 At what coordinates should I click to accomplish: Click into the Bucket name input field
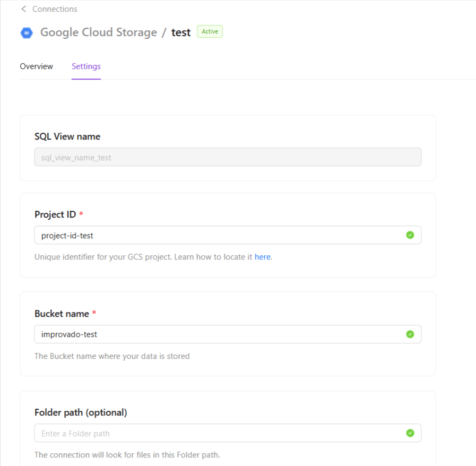(218, 334)
